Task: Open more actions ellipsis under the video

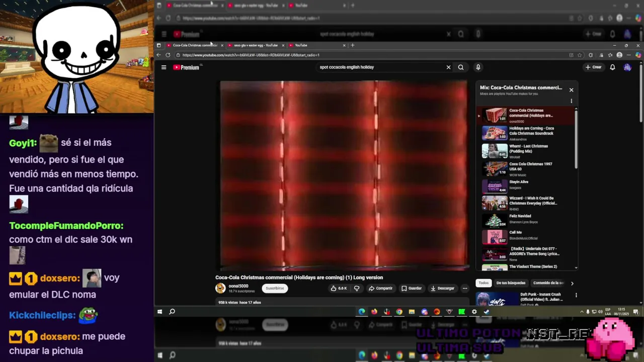Action: tap(465, 288)
